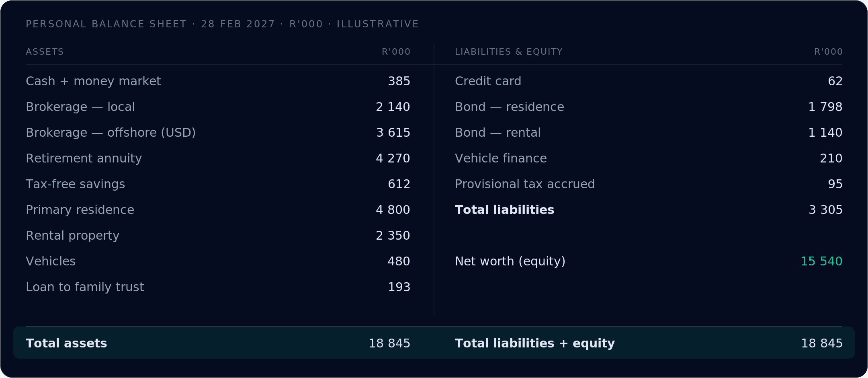Click the value 210
Viewport: 868px width, 378px height.
point(831,158)
